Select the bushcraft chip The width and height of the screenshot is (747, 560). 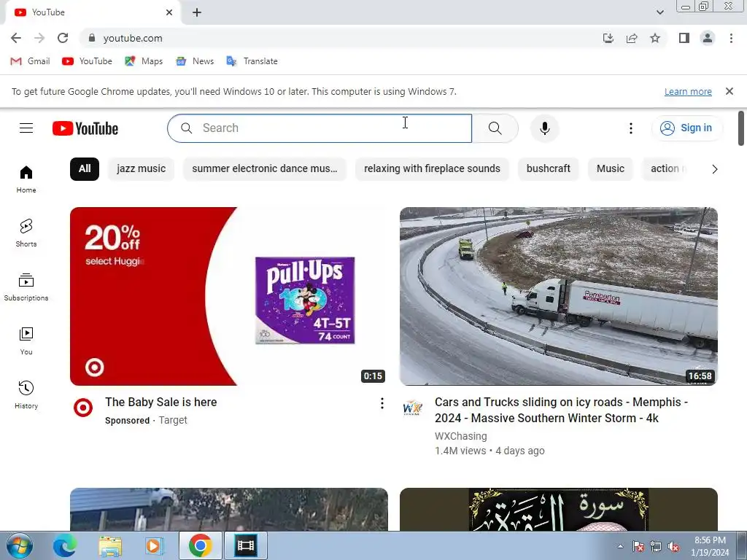(549, 168)
